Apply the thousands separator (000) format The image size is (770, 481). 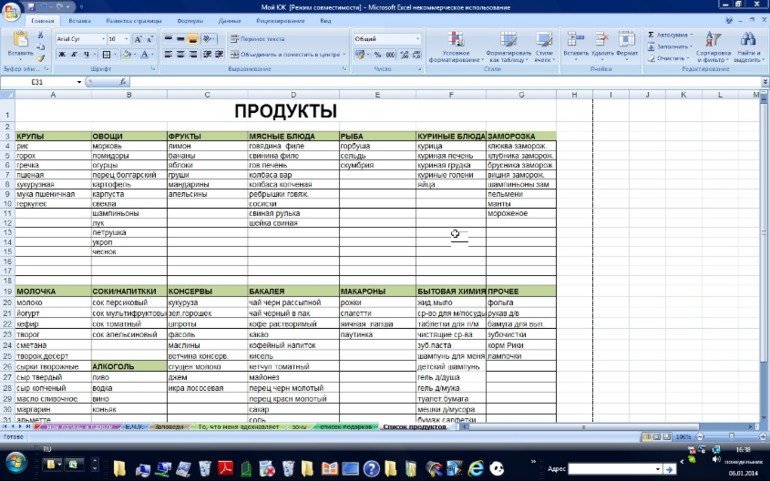click(x=390, y=55)
